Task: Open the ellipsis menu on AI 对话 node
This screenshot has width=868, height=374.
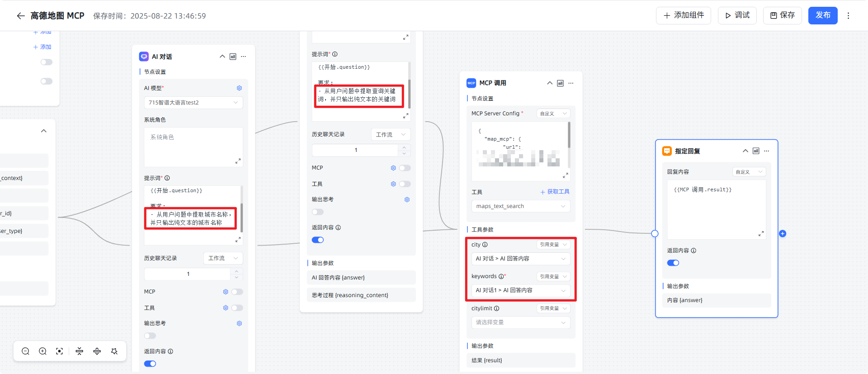Action: (244, 57)
